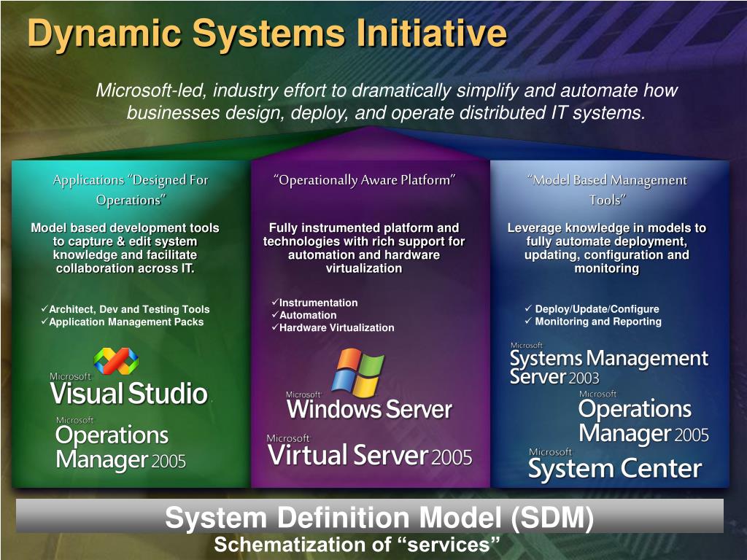Click the 'Applications "Designed For Operations"' heading
Screen dimensions: 747x560
[131, 190]
